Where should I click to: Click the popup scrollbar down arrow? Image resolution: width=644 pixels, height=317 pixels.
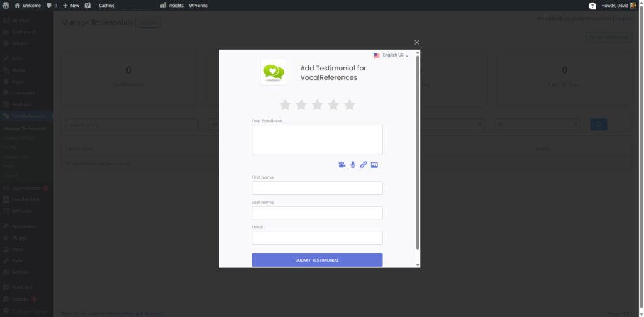pos(418,265)
